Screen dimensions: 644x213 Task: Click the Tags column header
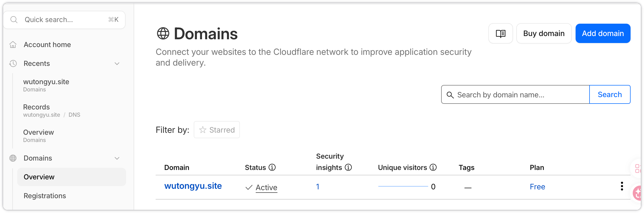pyautogui.click(x=467, y=168)
